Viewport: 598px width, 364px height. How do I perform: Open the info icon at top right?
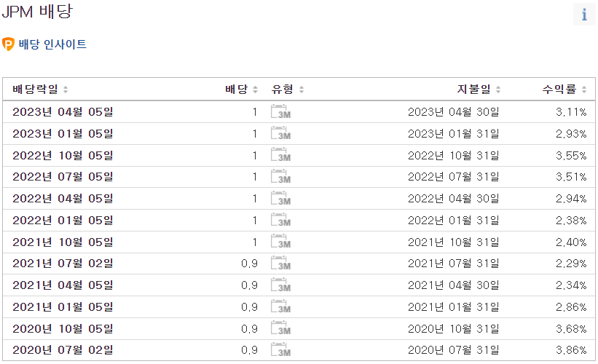[x=584, y=15]
